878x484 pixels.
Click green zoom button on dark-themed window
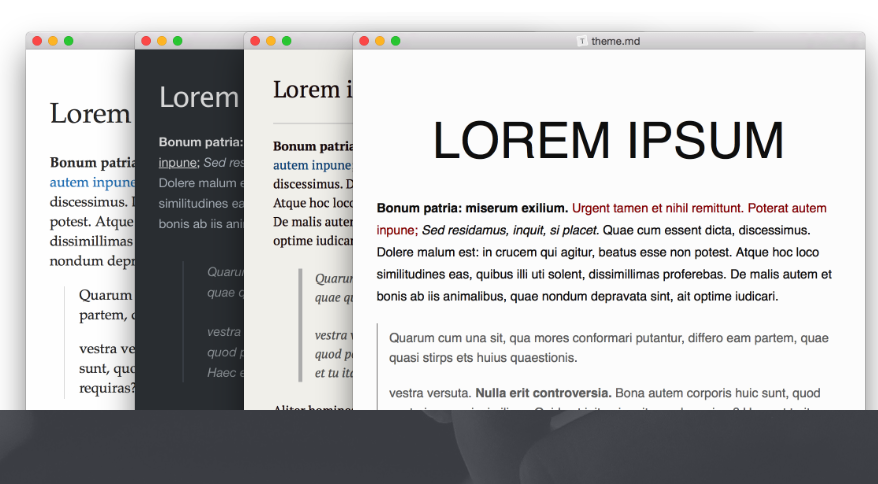[x=177, y=41]
